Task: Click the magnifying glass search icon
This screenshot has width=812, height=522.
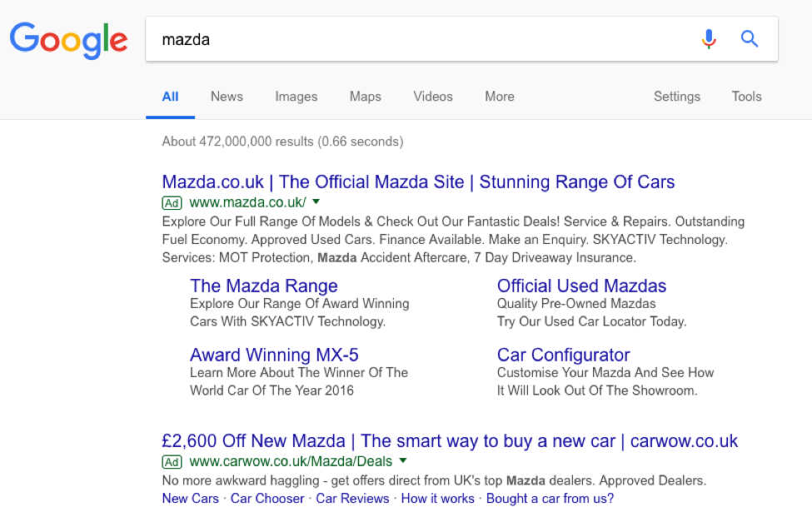Action: [x=749, y=38]
